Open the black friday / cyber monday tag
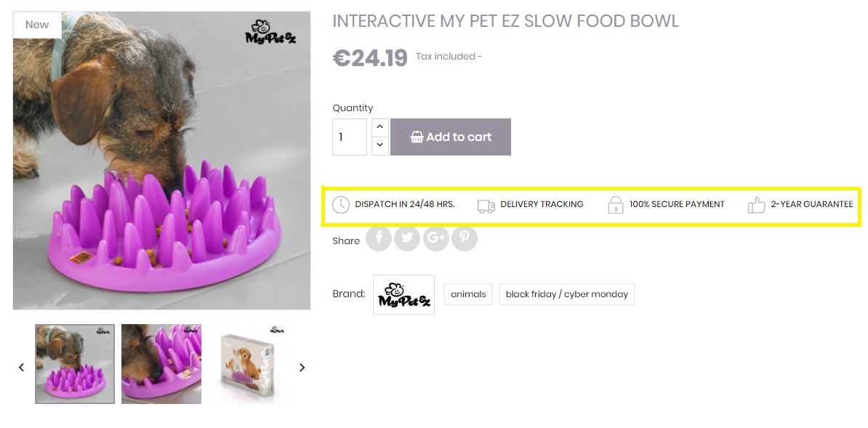The width and height of the screenshot is (868, 428). click(566, 294)
